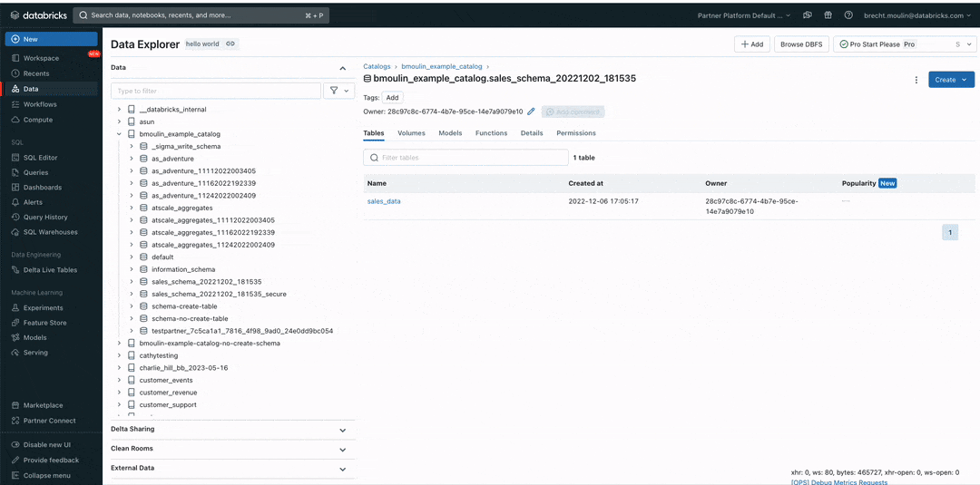Collapse the bmoulin_example_catalog tree node

point(119,134)
